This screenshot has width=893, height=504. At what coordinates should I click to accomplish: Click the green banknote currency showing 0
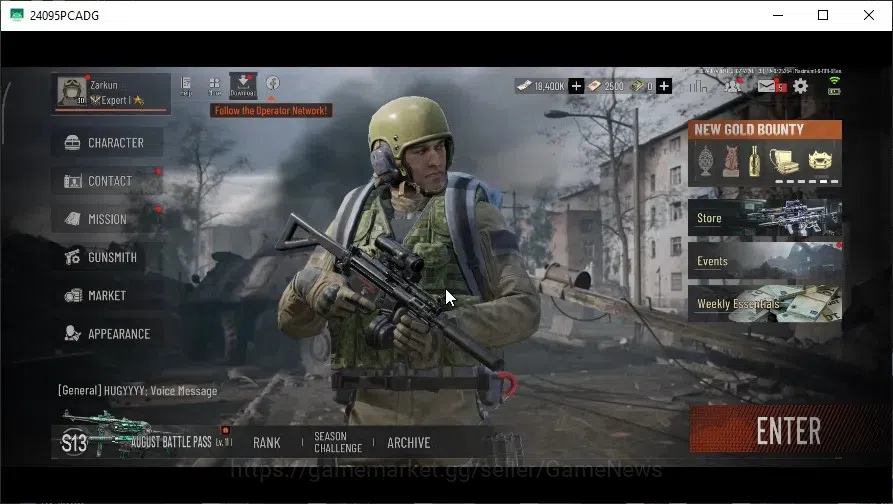(641, 86)
